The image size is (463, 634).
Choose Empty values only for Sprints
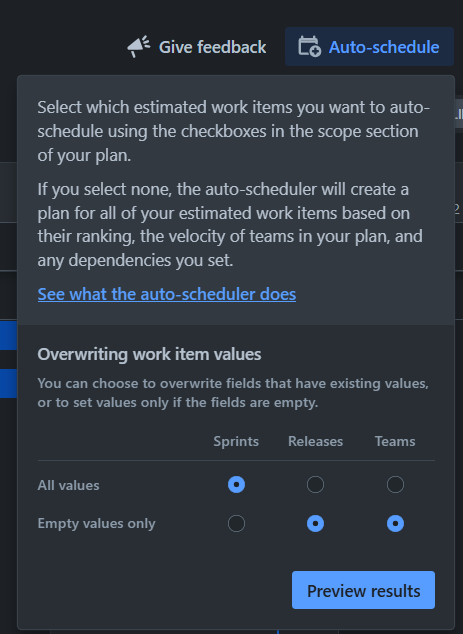click(x=237, y=524)
